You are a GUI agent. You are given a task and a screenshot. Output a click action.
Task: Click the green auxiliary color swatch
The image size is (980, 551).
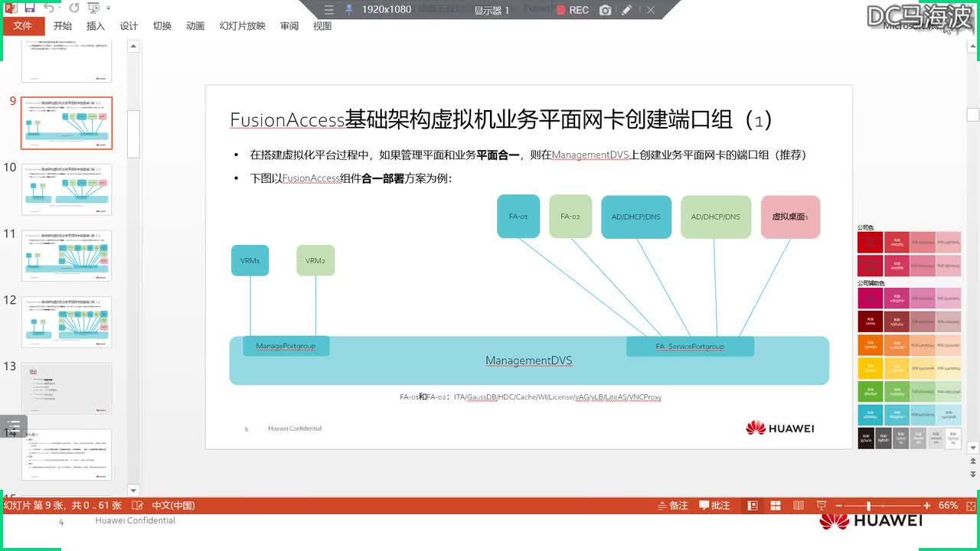pyautogui.click(x=871, y=392)
